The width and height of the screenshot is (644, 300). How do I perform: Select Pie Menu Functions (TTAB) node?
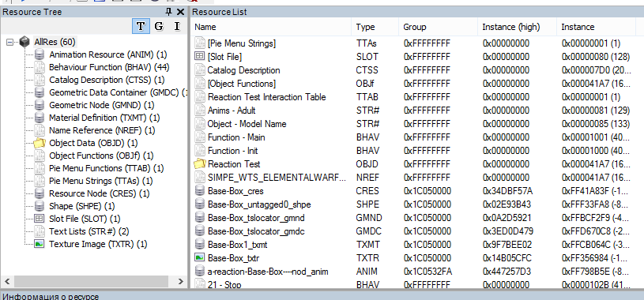click(107, 168)
